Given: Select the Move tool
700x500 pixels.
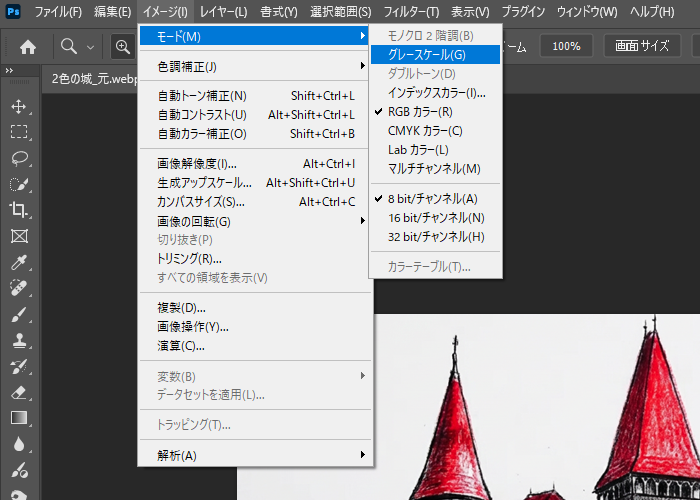Looking at the screenshot, I should (x=18, y=106).
